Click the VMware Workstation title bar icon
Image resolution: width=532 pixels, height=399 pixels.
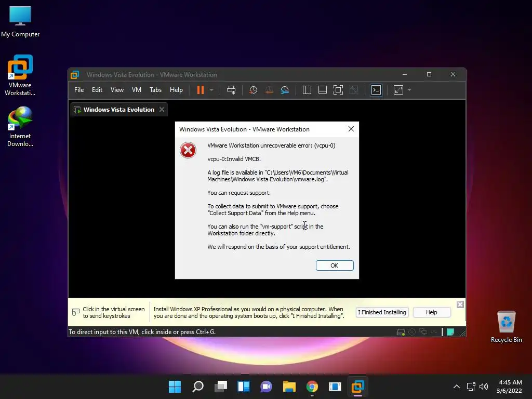pyautogui.click(x=75, y=75)
